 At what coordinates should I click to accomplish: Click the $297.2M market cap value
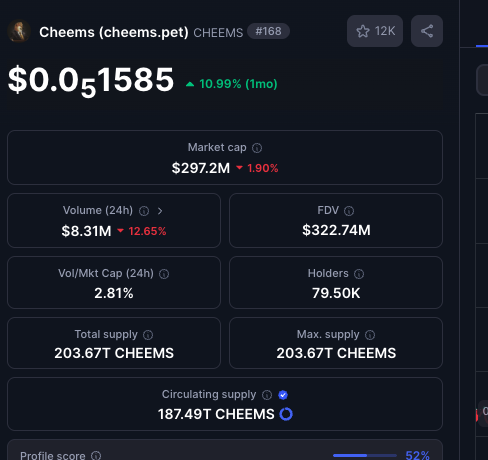pyautogui.click(x=201, y=168)
